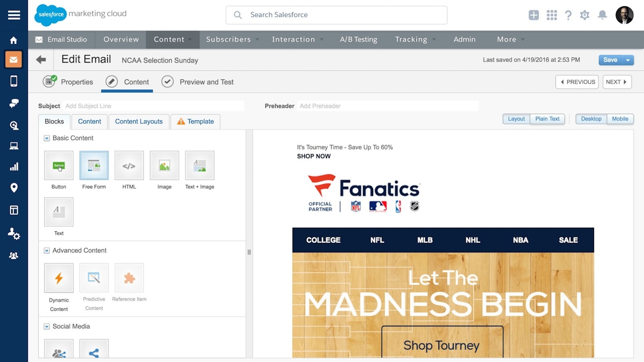Image resolution: width=644 pixels, height=362 pixels.
Task: Open the analytics icon in left sidebar
Action: pos(14,167)
